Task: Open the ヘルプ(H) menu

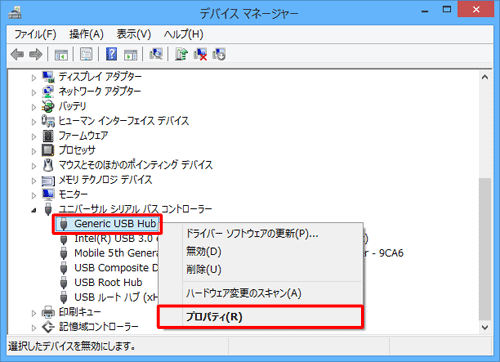Action: tap(183, 34)
